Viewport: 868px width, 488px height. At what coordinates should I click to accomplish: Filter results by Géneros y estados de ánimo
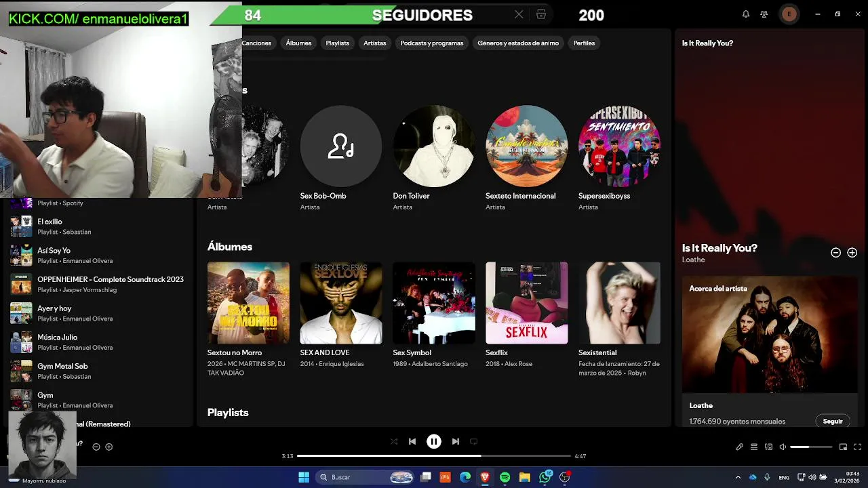point(518,43)
